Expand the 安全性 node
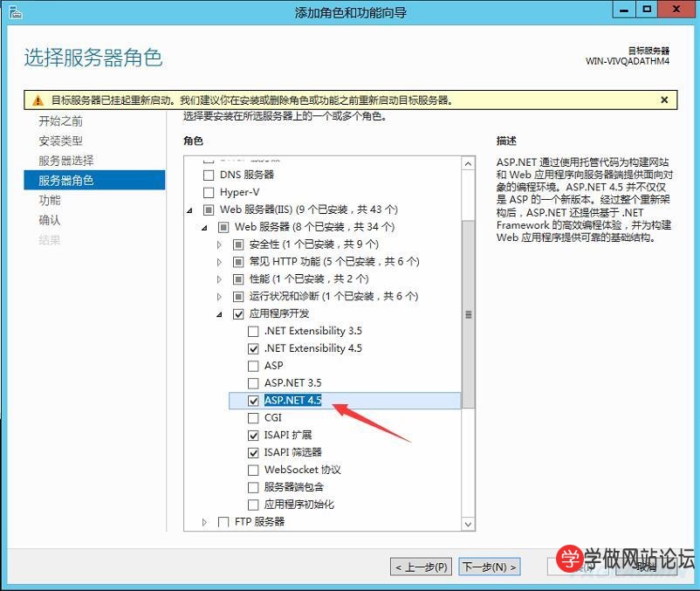Image resolution: width=700 pixels, height=591 pixels. click(219, 244)
